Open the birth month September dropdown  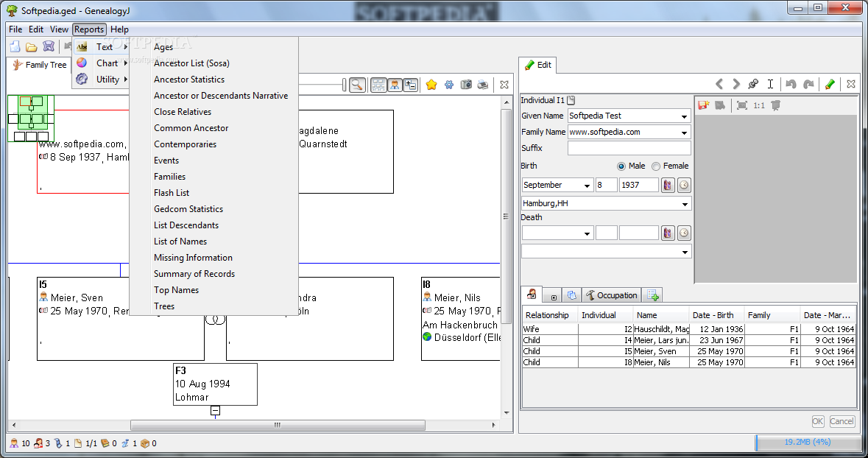click(x=587, y=186)
